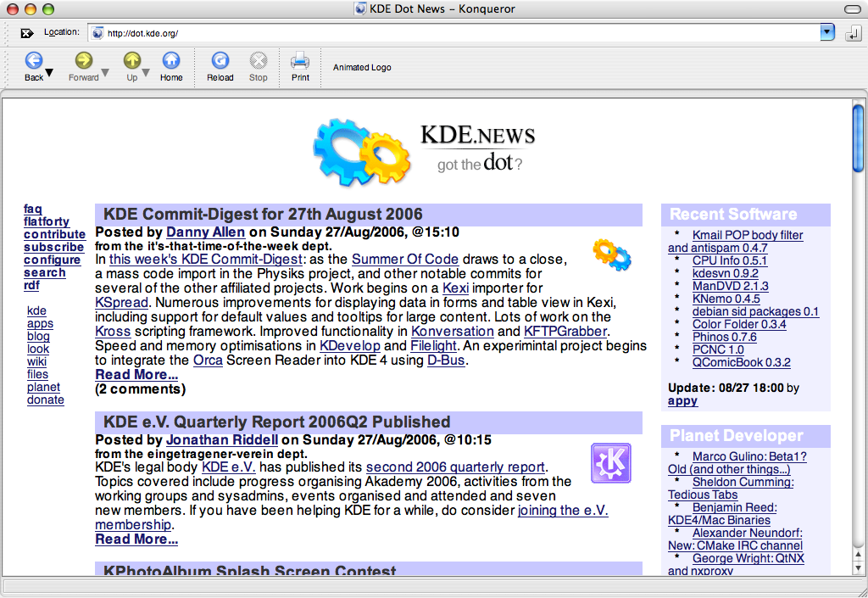Stop page loading via Stop icon
The height and width of the screenshot is (598, 868).
pos(258,59)
